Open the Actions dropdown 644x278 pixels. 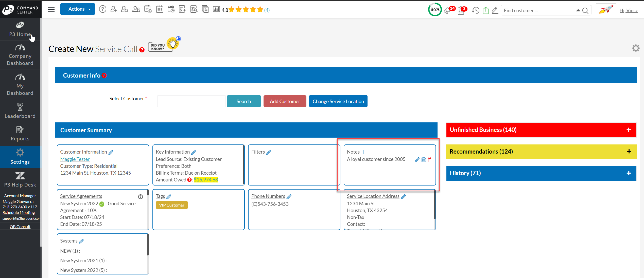(x=78, y=9)
